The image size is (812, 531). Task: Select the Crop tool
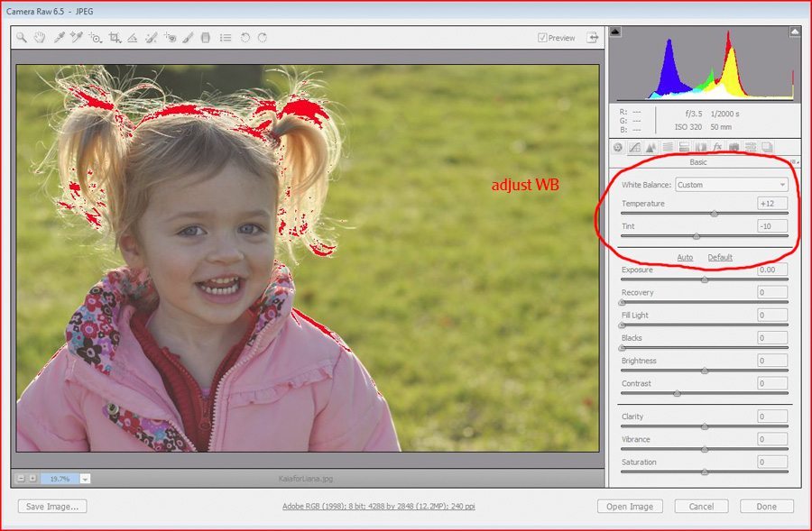click(x=115, y=38)
